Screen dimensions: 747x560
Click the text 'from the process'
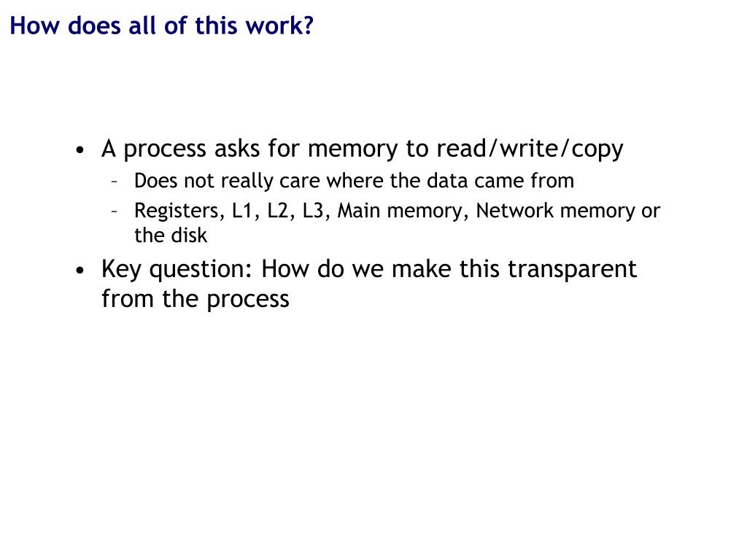pos(196,299)
